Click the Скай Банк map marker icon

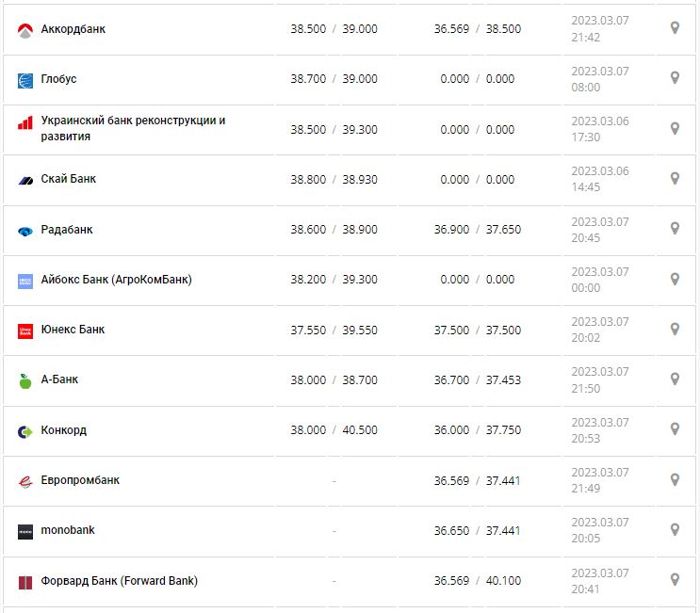pyautogui.click(x=675, y=178)
